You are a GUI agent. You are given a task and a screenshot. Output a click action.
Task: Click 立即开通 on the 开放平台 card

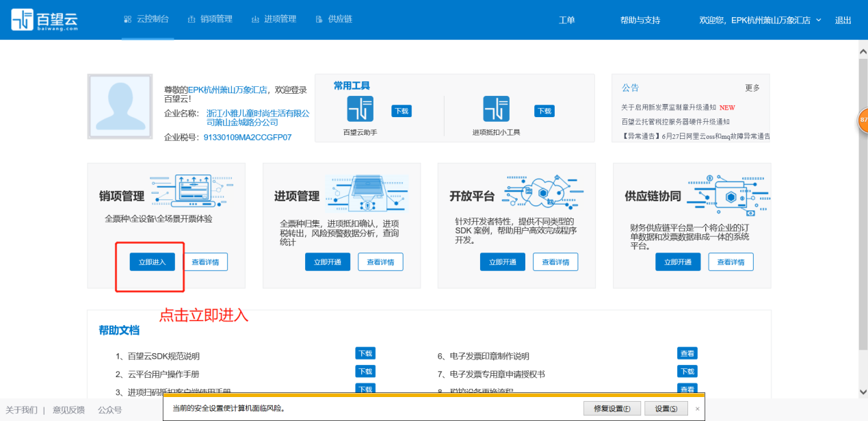503,261
